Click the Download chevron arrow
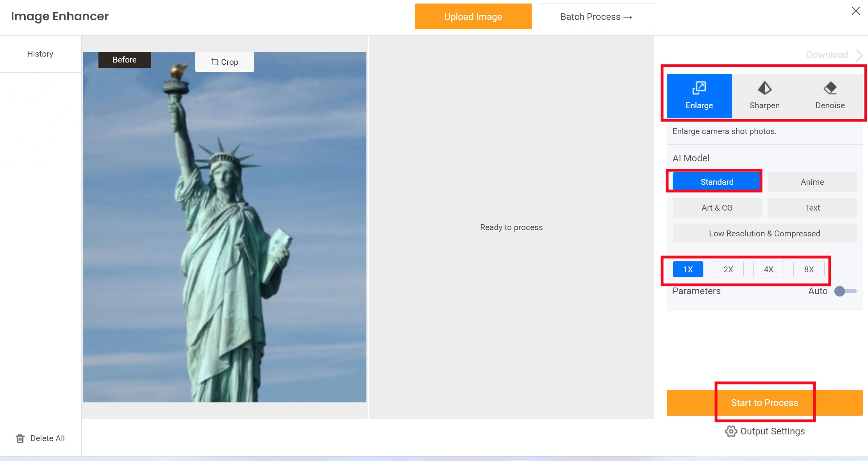Screen dimensions: 868x461 859,55
